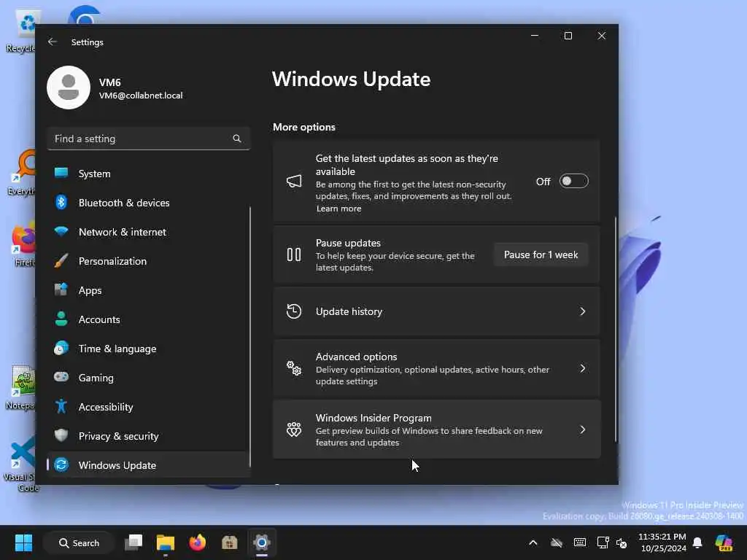Click the pause icon beside Pause updates
The height and width of the screenshot is (560, 747).
point(294,254)
